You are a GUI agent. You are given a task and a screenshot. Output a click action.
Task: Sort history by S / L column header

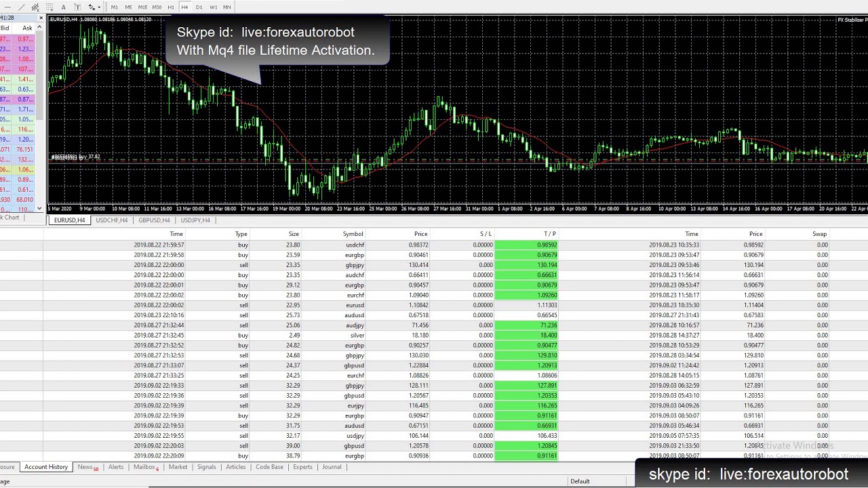[x=486, y=234]
